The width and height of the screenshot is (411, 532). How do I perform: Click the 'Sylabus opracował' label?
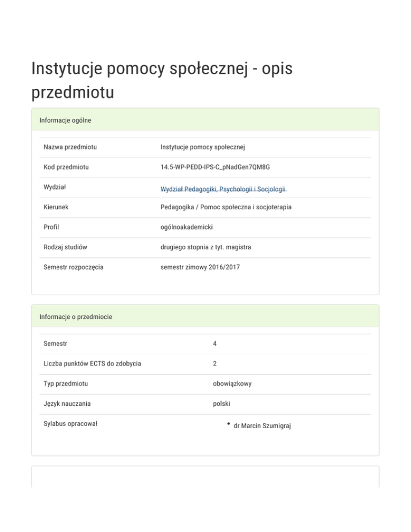click(70, 424)
